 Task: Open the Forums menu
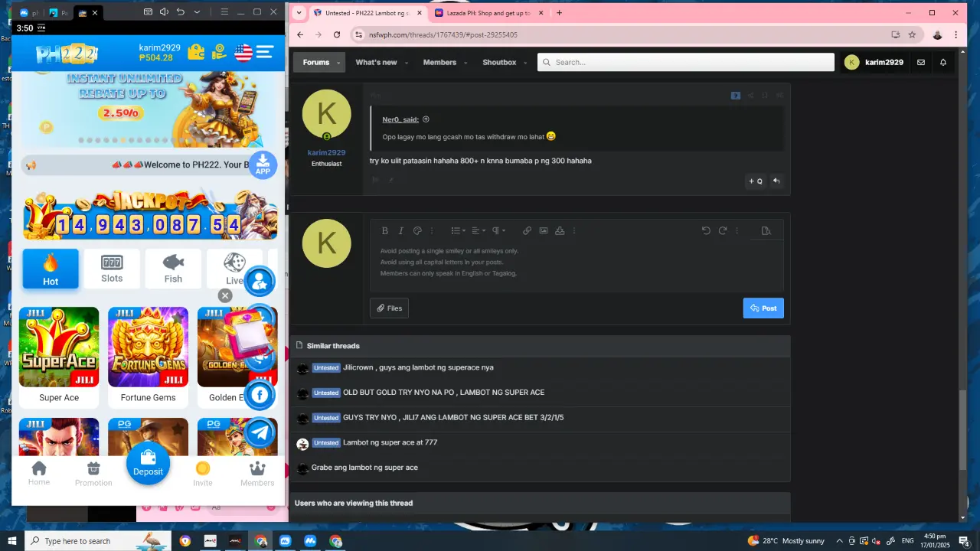[316, 62]
